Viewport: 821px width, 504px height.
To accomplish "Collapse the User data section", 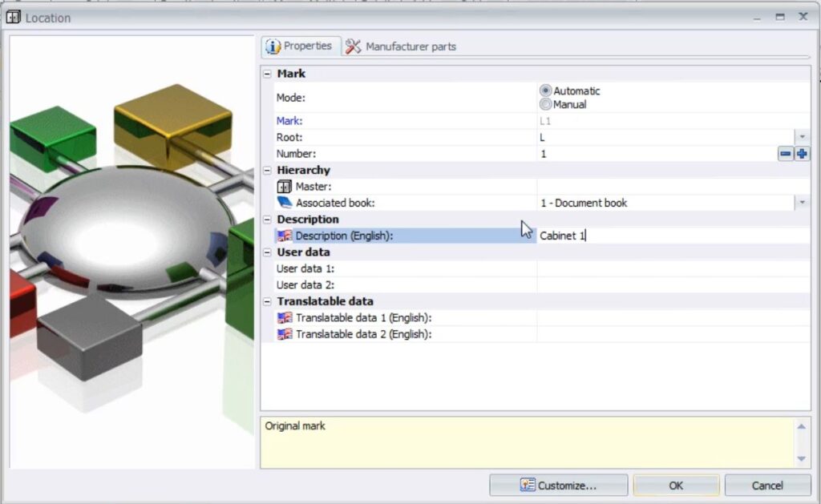I will tap(267, 252).
